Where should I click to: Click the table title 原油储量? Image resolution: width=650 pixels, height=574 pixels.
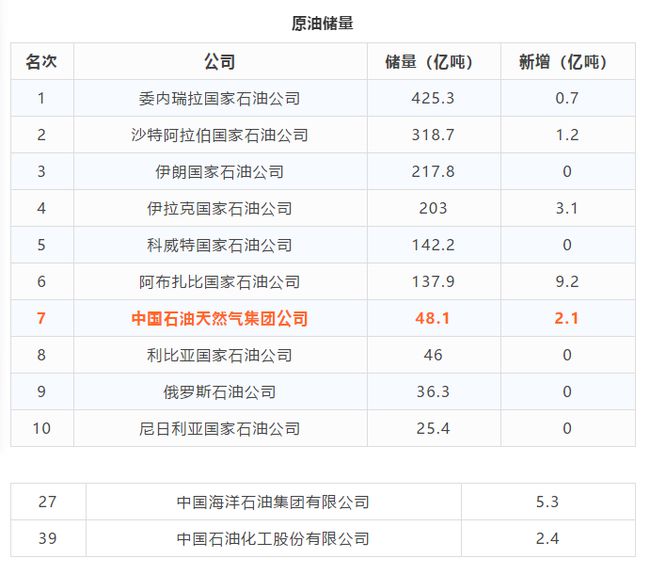coord(322,23)
